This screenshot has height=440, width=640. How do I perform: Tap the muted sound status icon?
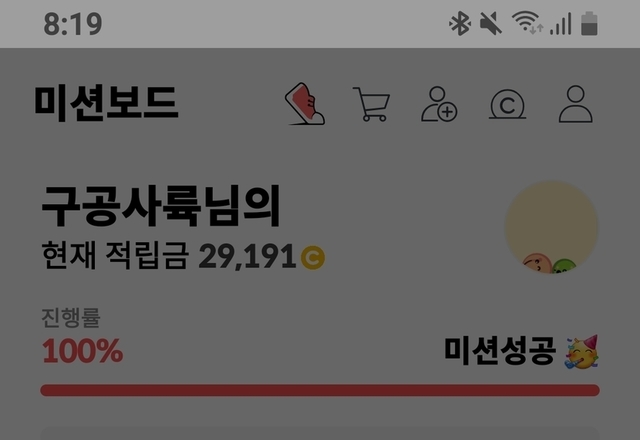coord(491,23)
